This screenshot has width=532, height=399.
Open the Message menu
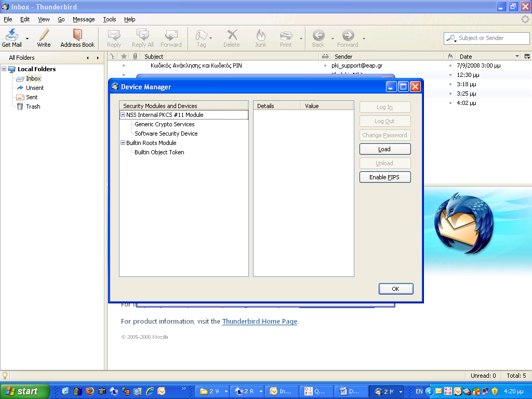coord(84,19)
